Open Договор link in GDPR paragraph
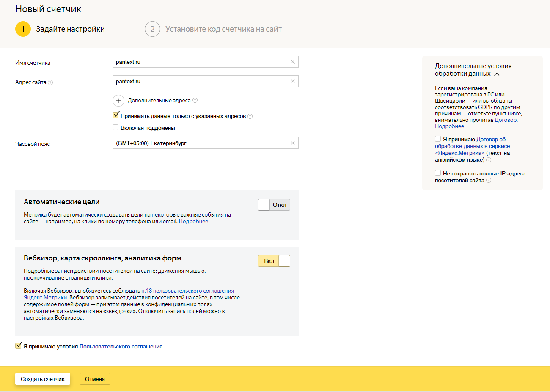 click(506, 120)
